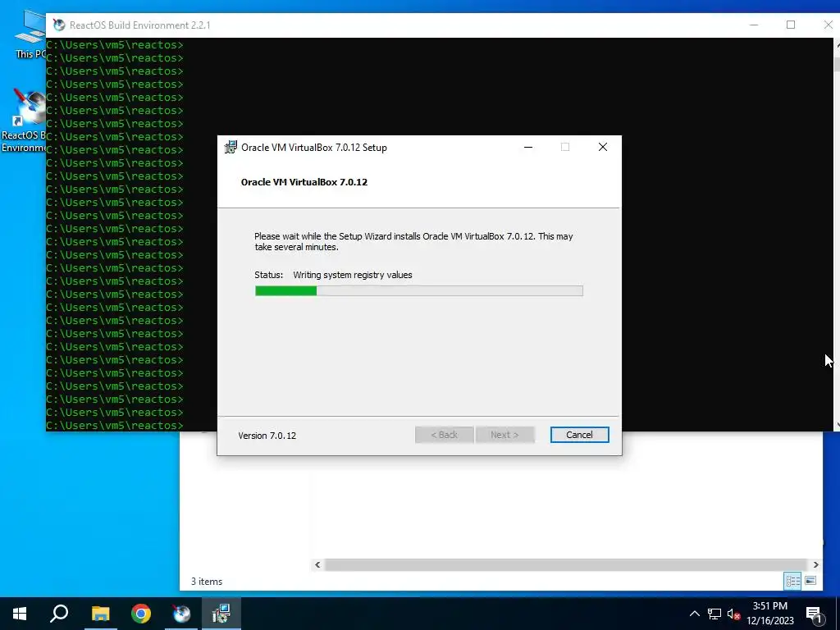The height and width of the screenshot is (630, 840).
Task: Open taskbar Search
Action: (x=59, y=614)
